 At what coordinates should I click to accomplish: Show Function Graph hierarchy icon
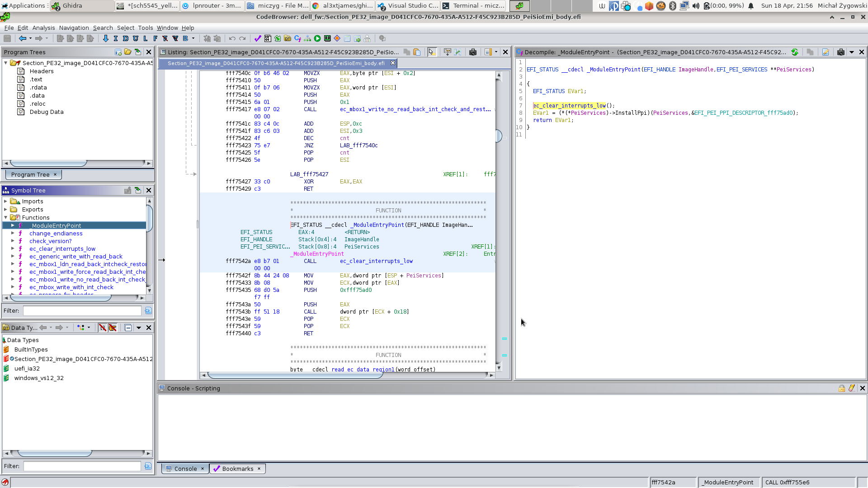coord(307,38)
